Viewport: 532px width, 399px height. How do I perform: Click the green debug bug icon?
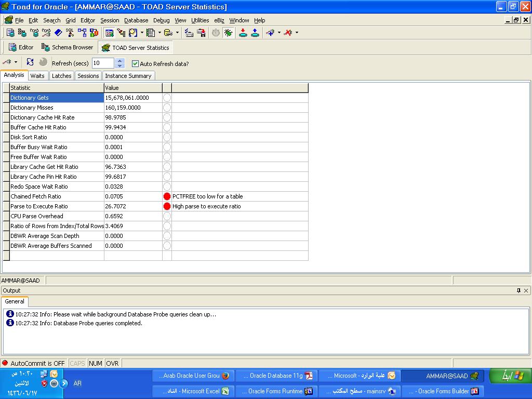(x=228, y=33)
